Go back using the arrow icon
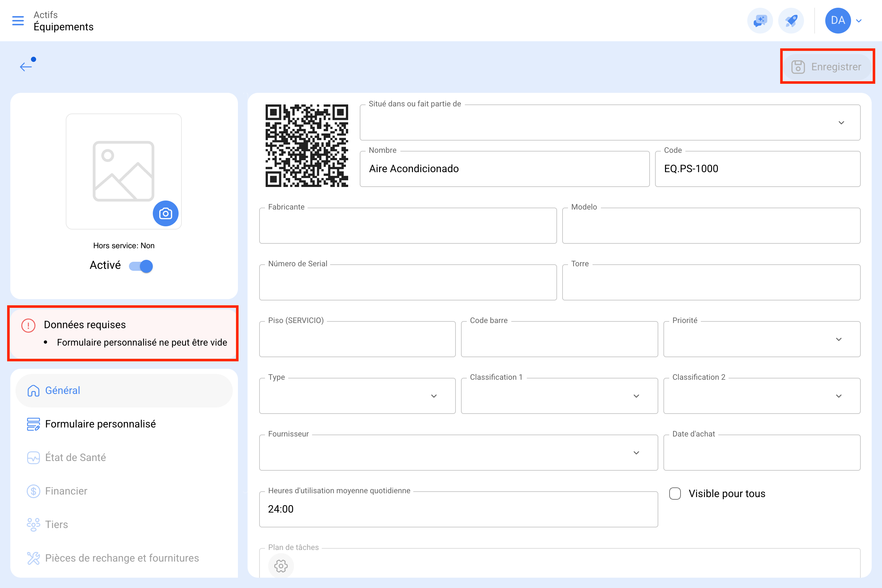The height and width of the screenshot is (588, 882). (26, 67)
